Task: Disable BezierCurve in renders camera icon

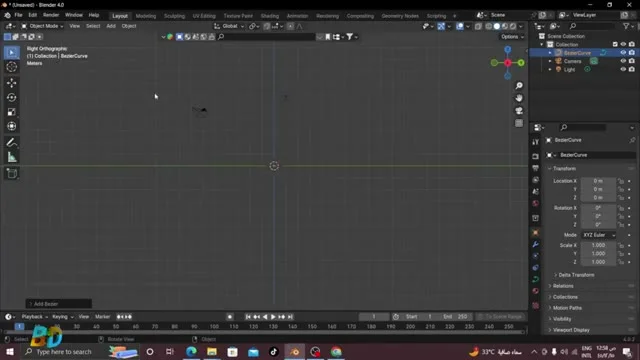Action: [631, 53]
